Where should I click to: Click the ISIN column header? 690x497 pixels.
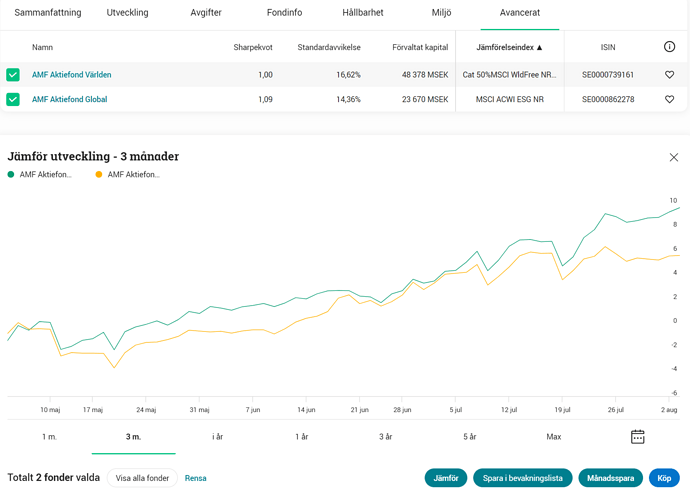pyautogui.click(x=608, y=47)
